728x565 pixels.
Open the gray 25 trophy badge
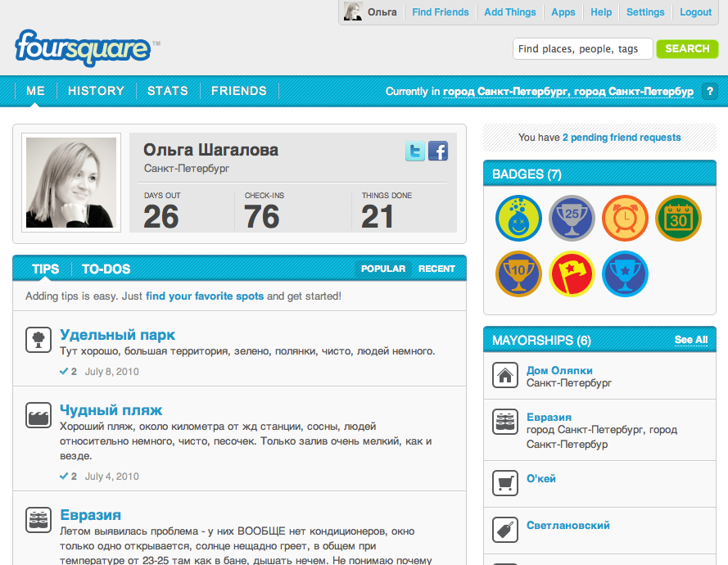point(572,218)
